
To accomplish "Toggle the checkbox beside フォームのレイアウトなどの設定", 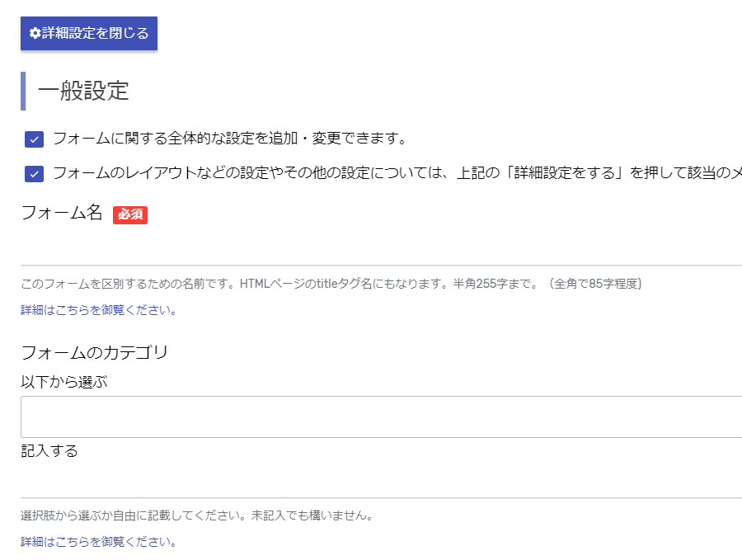I will [34, 174].
